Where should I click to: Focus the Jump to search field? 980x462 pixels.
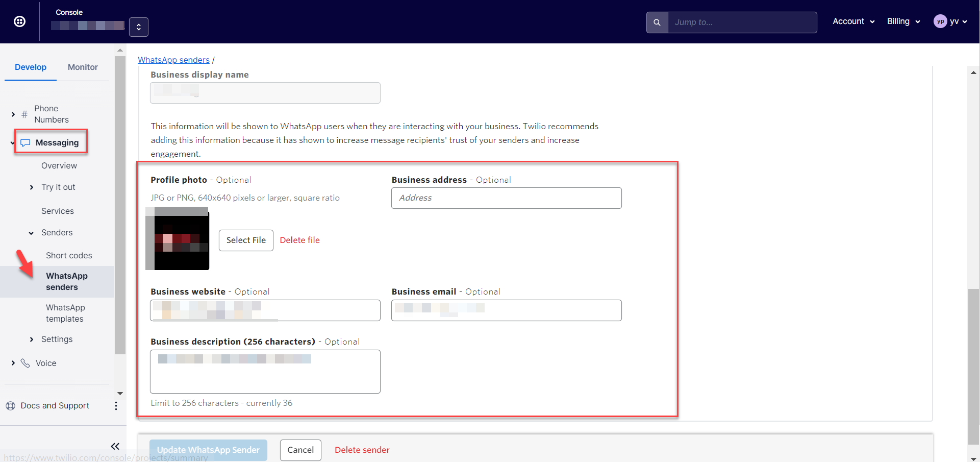coord(742,22)
